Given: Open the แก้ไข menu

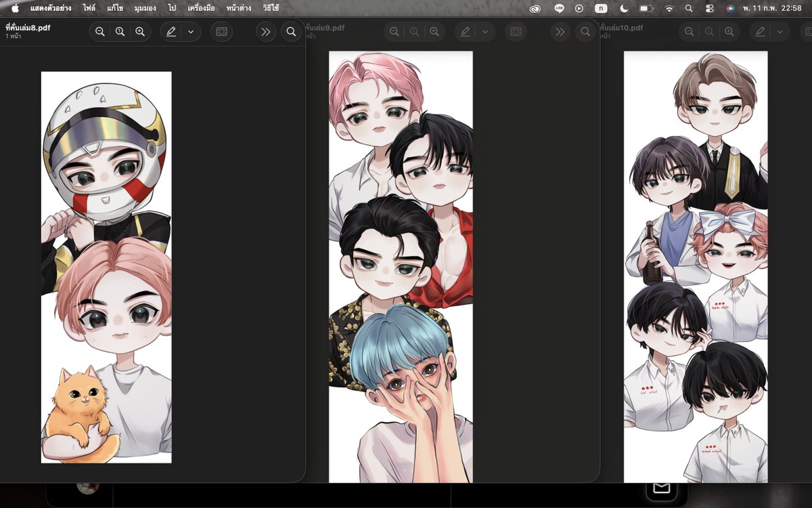Looking at the screenshot, I should pos(115,8).
